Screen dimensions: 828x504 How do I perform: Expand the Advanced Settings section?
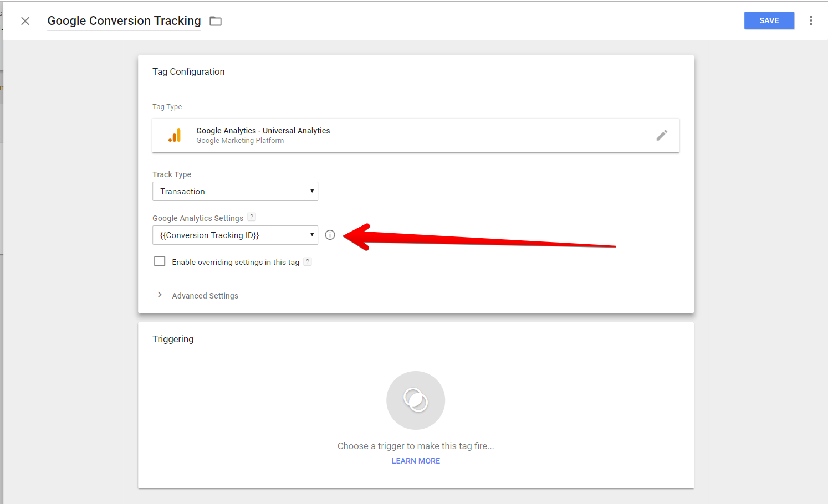click(160, 295)
